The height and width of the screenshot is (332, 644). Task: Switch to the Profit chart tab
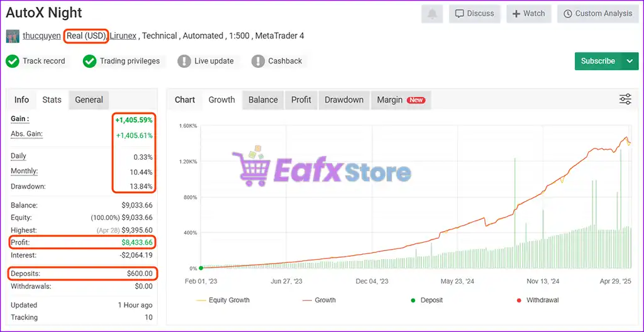(x=301, y=100)
